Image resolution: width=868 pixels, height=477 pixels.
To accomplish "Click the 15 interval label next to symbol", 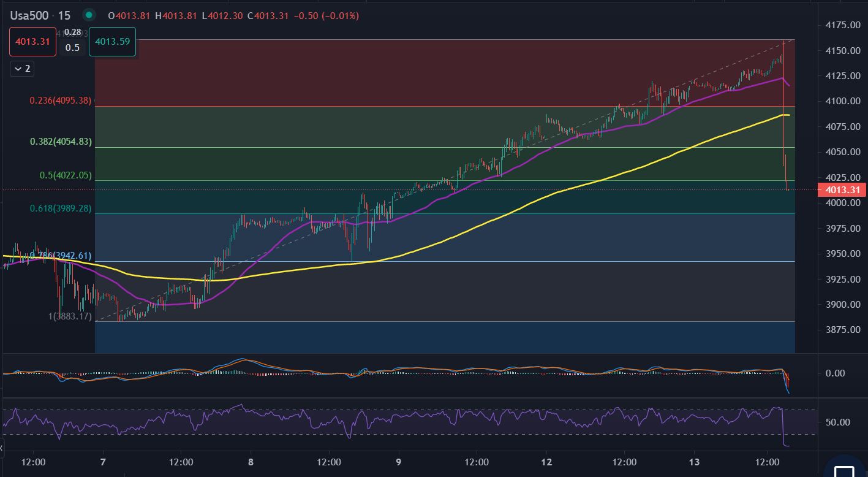I will point(64,15).
